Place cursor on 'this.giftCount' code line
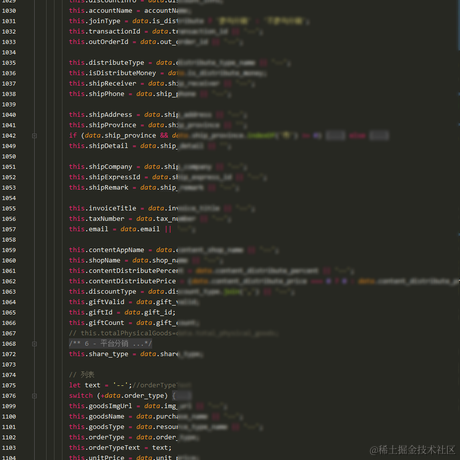 click(134, 323)
